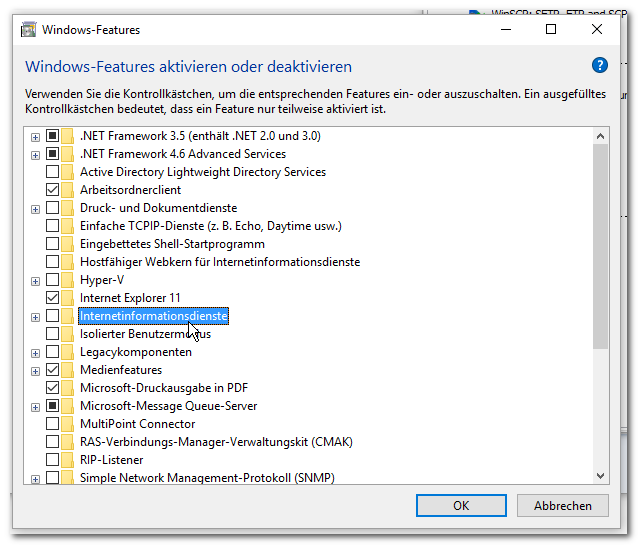
Task: Click folder icon beside Legacykomponenten
Action: point(68,352)
